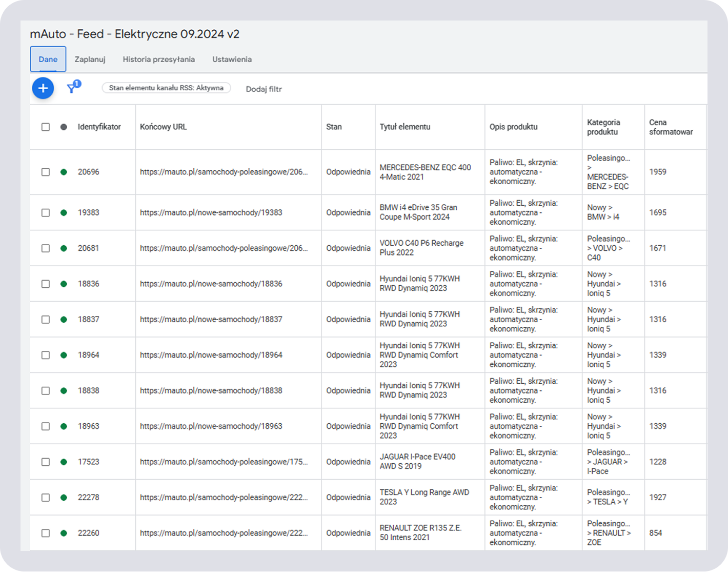
Task: Open URL for nowe-samochody/19383
Action: tap(211, 212)
